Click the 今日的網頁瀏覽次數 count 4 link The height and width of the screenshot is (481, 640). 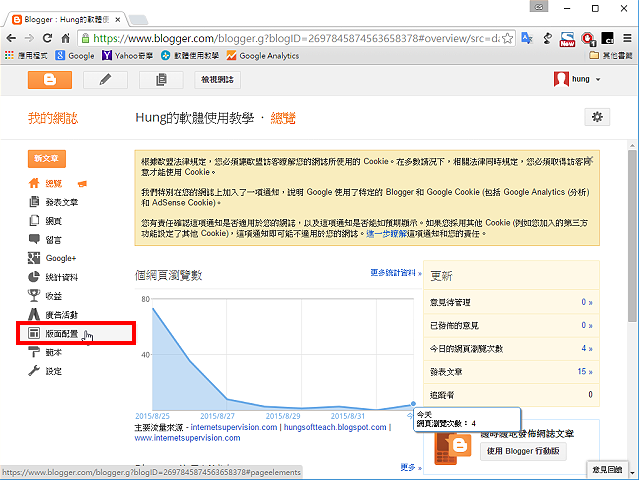tap(587, 349)
